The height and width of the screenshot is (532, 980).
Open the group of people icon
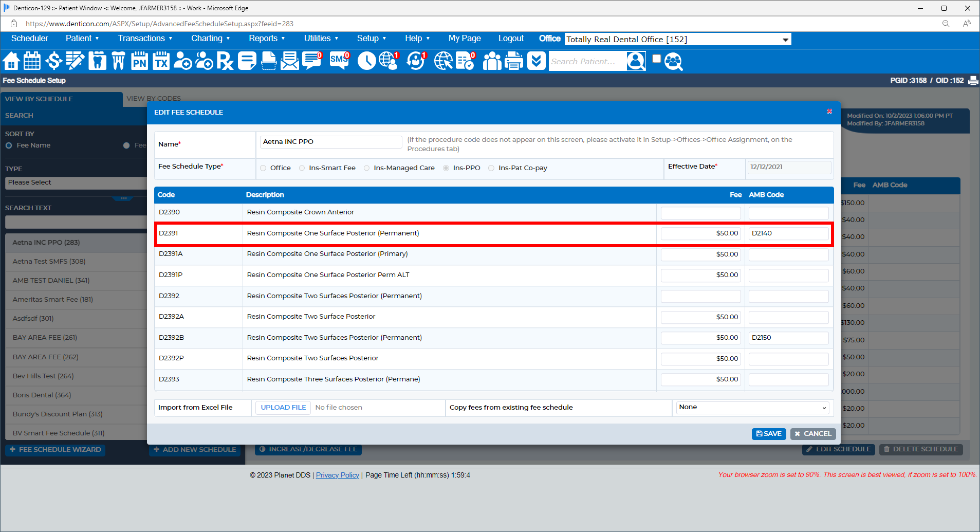492,61
